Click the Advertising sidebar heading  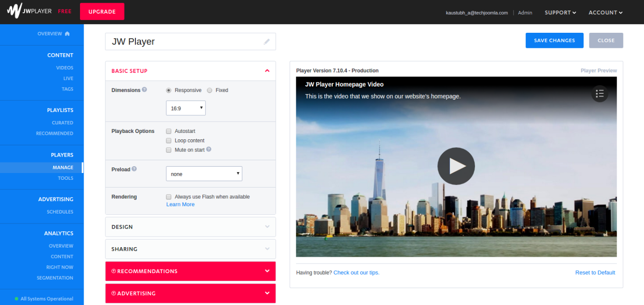coord(55,199)
